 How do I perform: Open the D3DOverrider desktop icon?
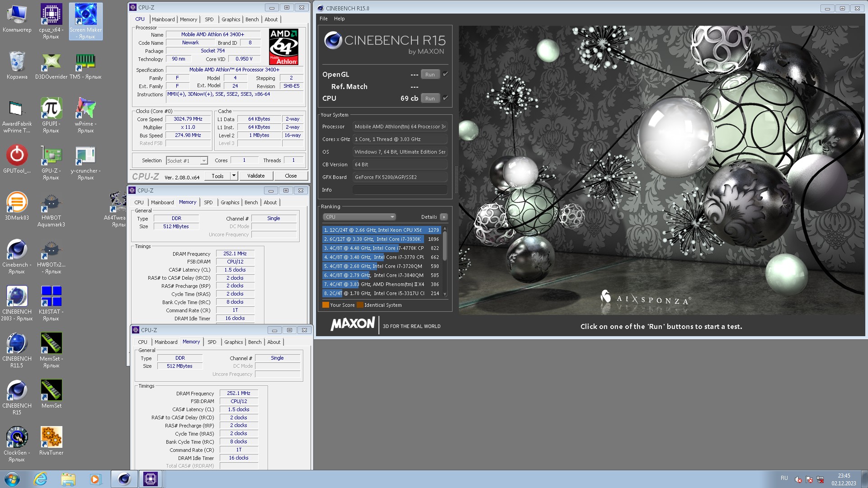tap(51, 66)
